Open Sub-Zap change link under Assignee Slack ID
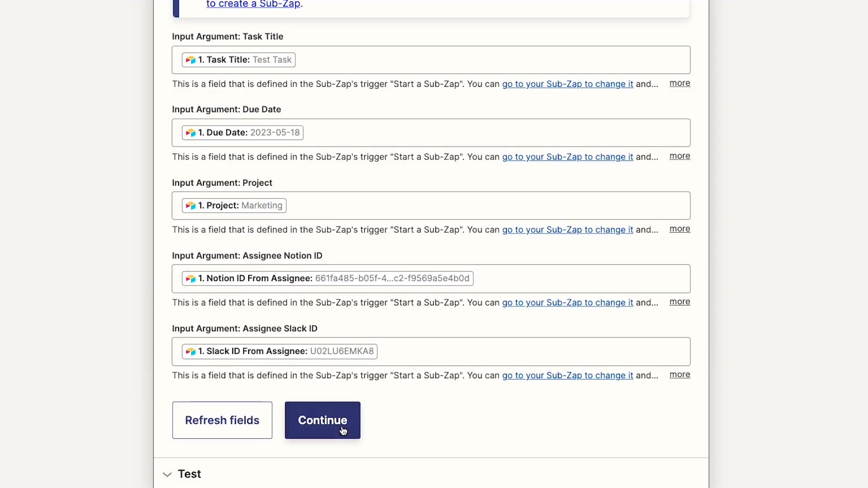This screenshot has width=868, height=488. (x=567, y=375)
